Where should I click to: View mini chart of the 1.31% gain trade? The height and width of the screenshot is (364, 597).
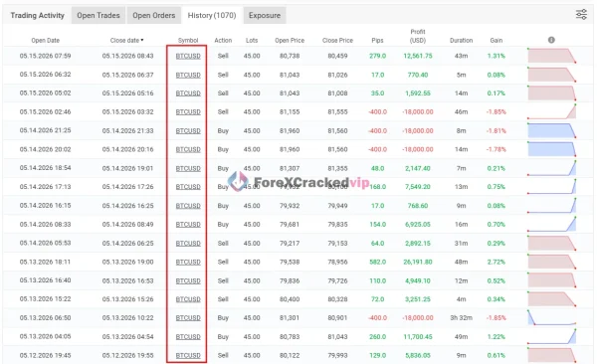click(551, 56)
